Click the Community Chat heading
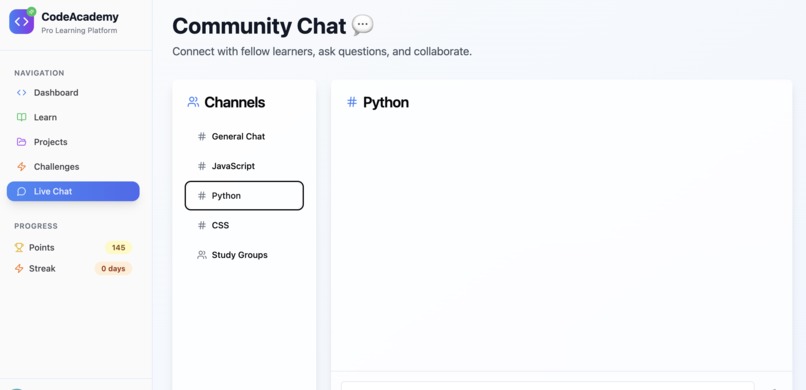 (x=259, y=26)
